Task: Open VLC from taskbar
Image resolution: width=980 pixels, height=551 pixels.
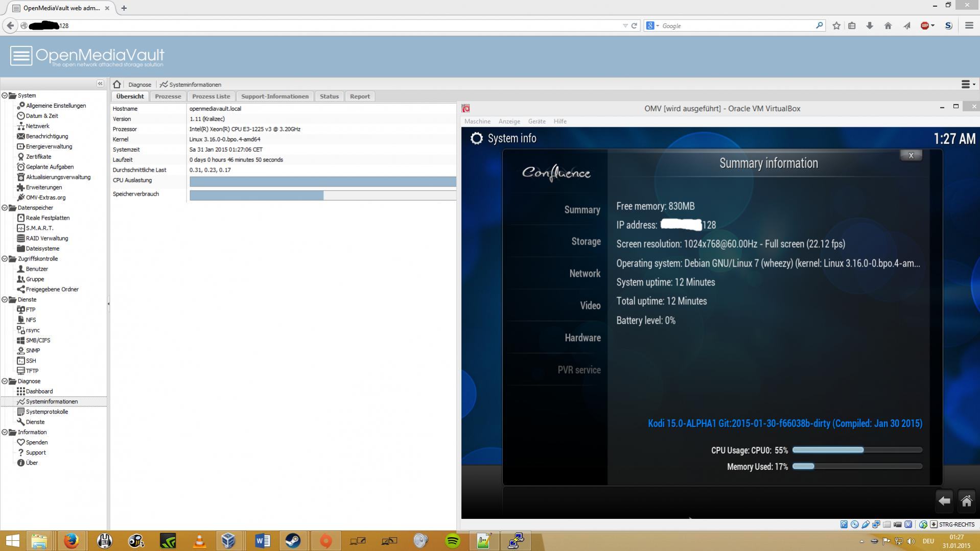Action: coord(199,541)
